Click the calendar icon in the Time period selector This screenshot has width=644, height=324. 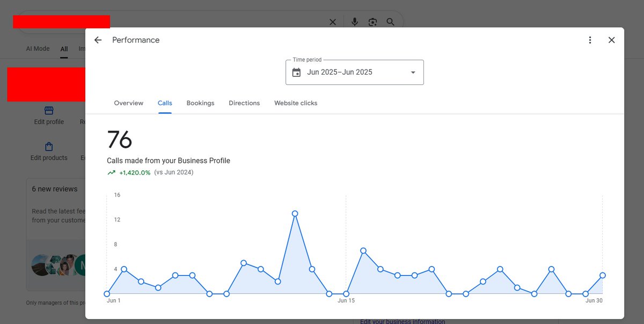(297, 71)
